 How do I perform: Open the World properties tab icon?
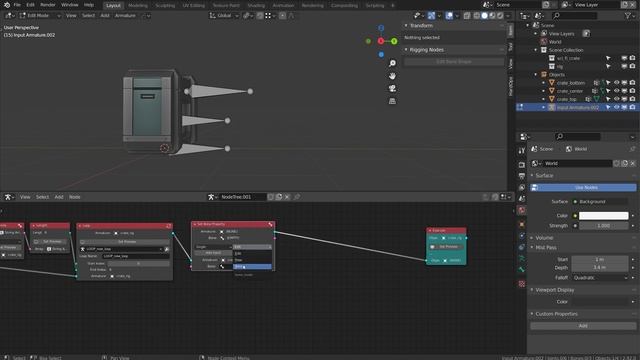pos(522,210)
